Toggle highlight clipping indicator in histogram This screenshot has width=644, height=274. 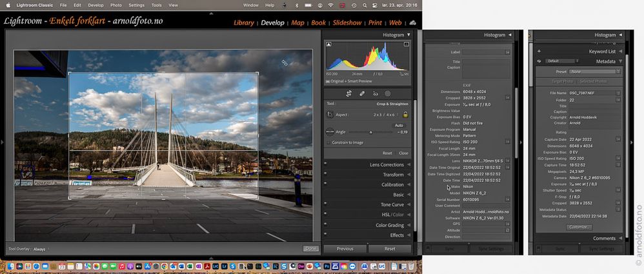coord(406,44)
